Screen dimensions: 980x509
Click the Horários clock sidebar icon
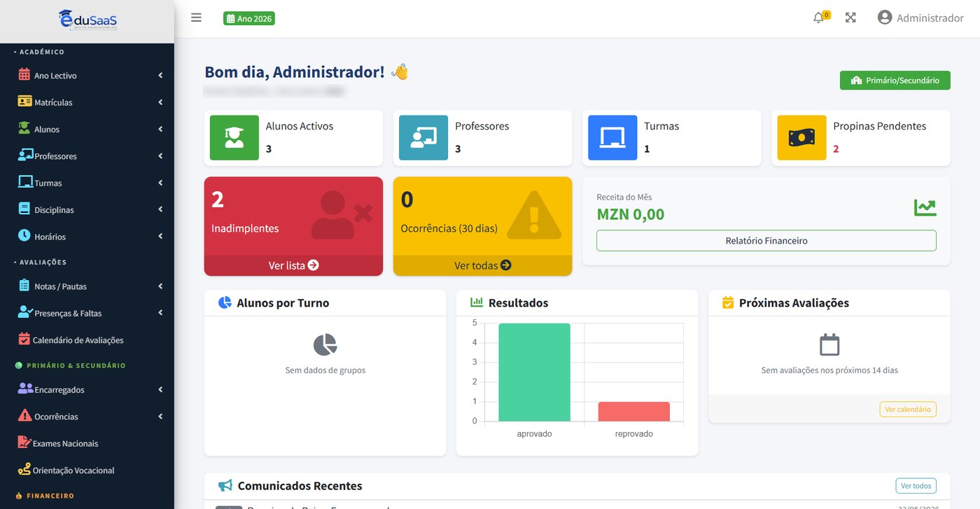[24, 236]
